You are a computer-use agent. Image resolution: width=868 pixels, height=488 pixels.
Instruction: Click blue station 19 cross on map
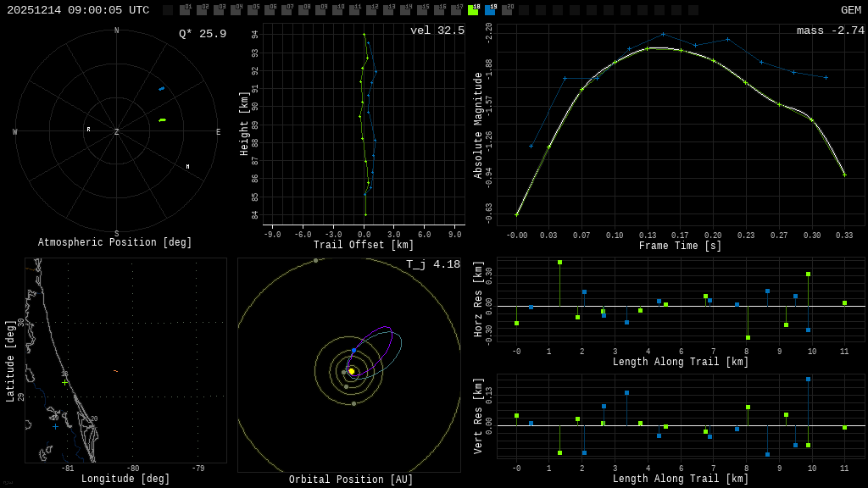click(x=56, y=426)
